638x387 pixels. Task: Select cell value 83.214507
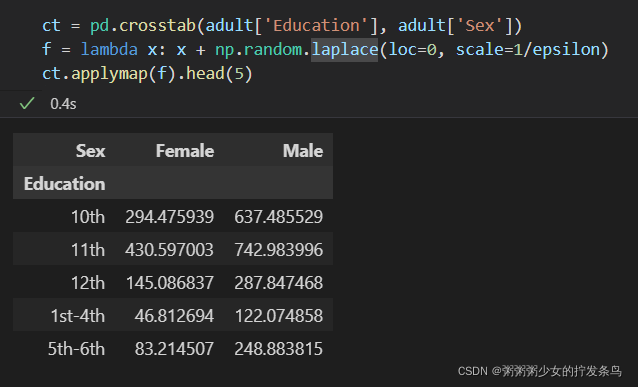(174, 349)
